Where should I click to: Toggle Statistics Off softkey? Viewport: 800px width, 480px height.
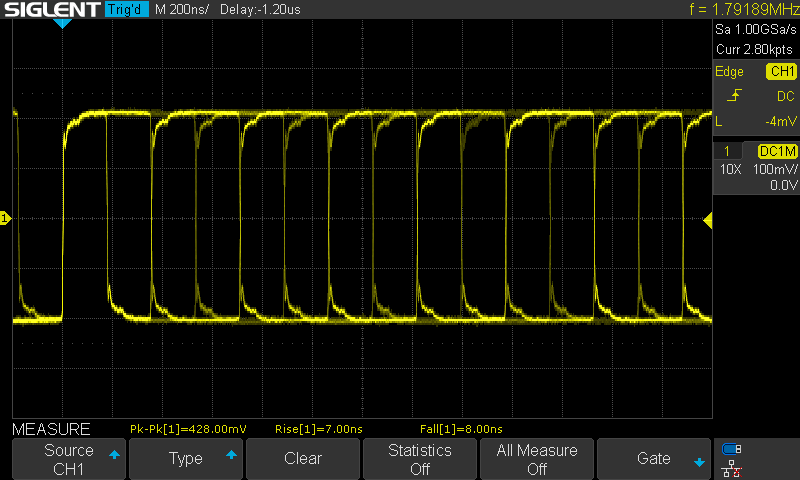pos(420,459)
